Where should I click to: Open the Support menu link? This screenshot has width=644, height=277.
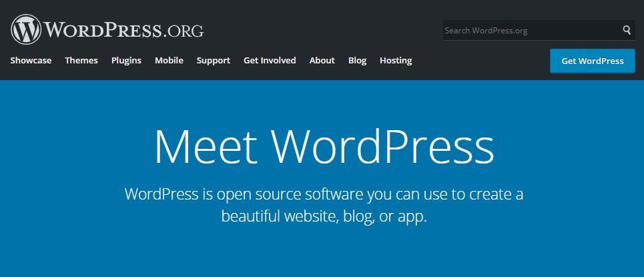(x=213, y=61)
